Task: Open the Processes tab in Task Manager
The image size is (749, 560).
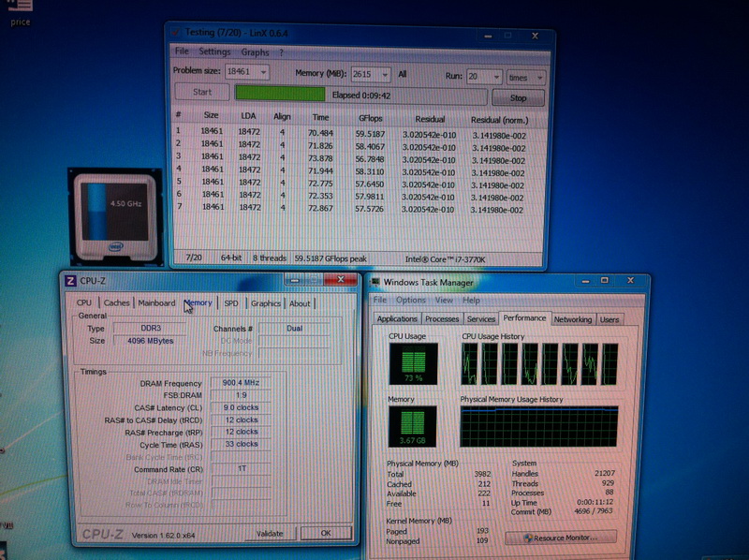Action: tap(442, 319)
